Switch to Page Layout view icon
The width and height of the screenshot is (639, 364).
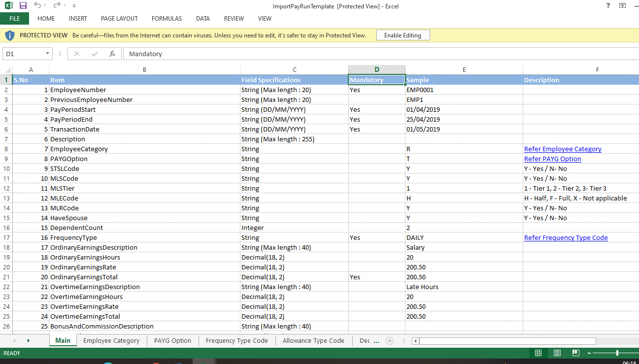pos(557,353)
